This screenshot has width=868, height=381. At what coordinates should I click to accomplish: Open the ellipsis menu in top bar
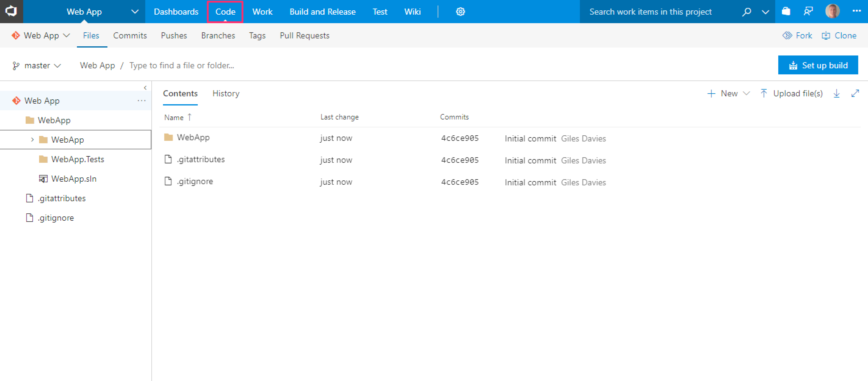coord(856,11)
